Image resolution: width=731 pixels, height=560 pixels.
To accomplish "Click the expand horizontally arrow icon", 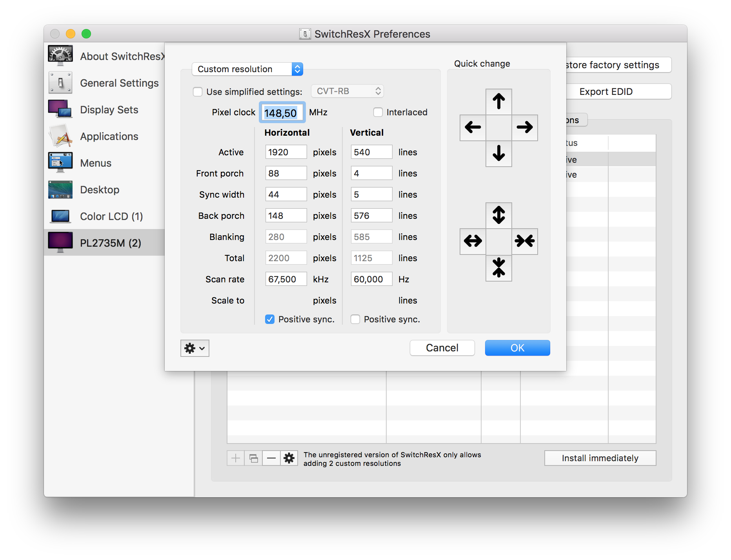I will pos(473,241).
